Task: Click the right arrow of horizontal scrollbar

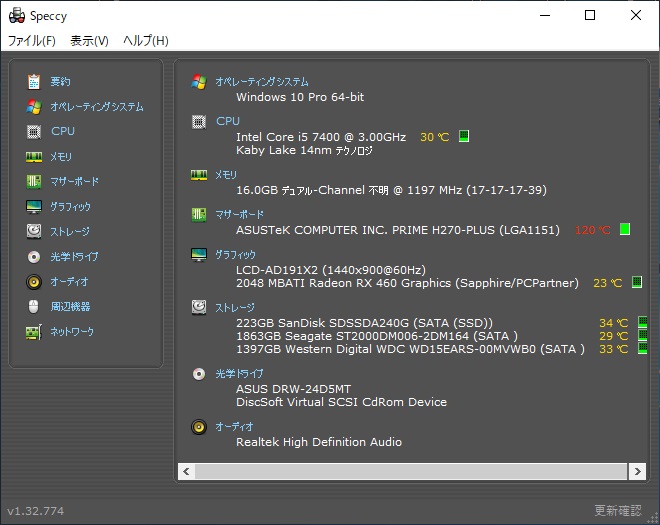Action: pos(637,472)
